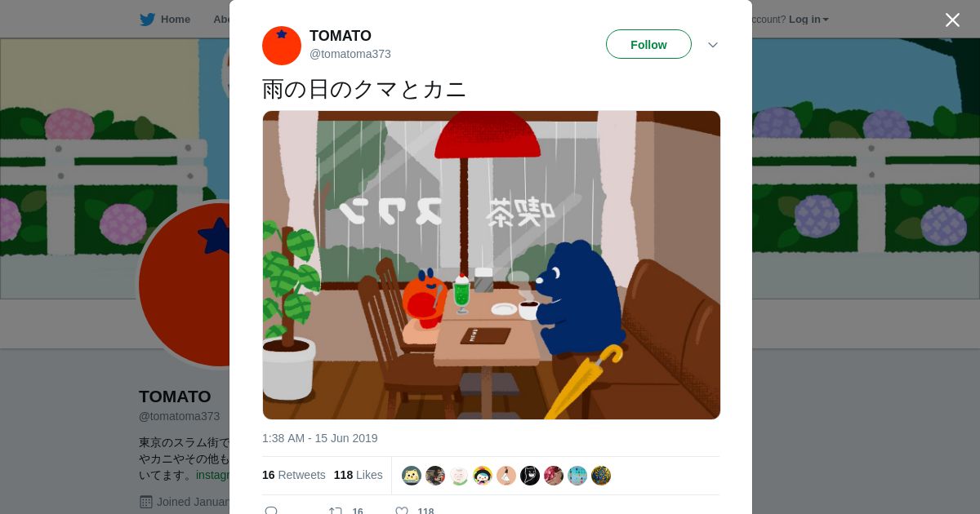
Task: Open the last liker avatar in row
Action: (x=601, y=476)
